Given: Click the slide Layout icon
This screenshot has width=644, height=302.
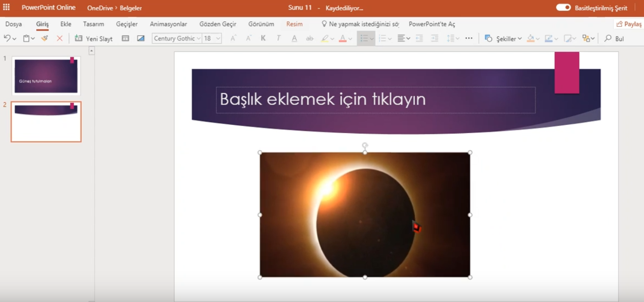Looking at the screenshot, I should tap(125, 39).
